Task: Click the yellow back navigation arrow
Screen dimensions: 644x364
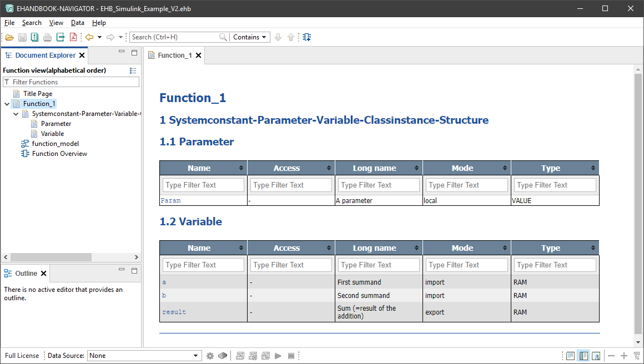Action: pyautogui.click(x=89, y=37)
